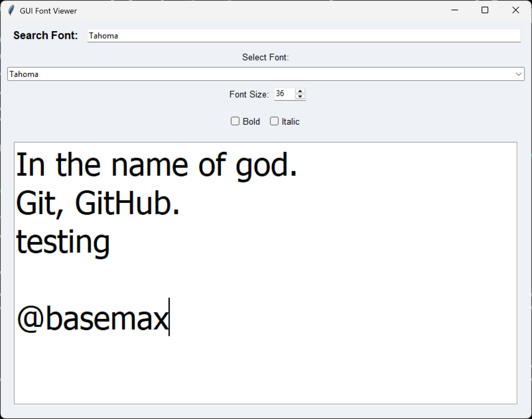Click the Tahoma value in font combobox
This screenshot has height=419, width=532.
(24, 74)
